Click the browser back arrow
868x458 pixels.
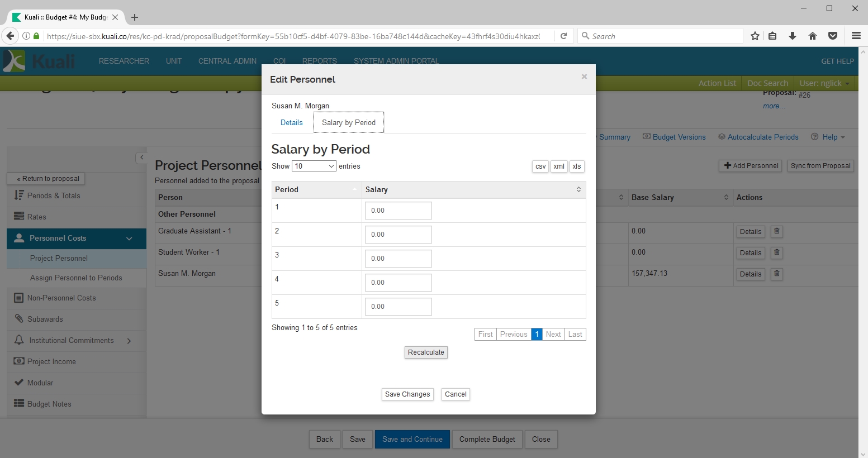coord(10,36)
